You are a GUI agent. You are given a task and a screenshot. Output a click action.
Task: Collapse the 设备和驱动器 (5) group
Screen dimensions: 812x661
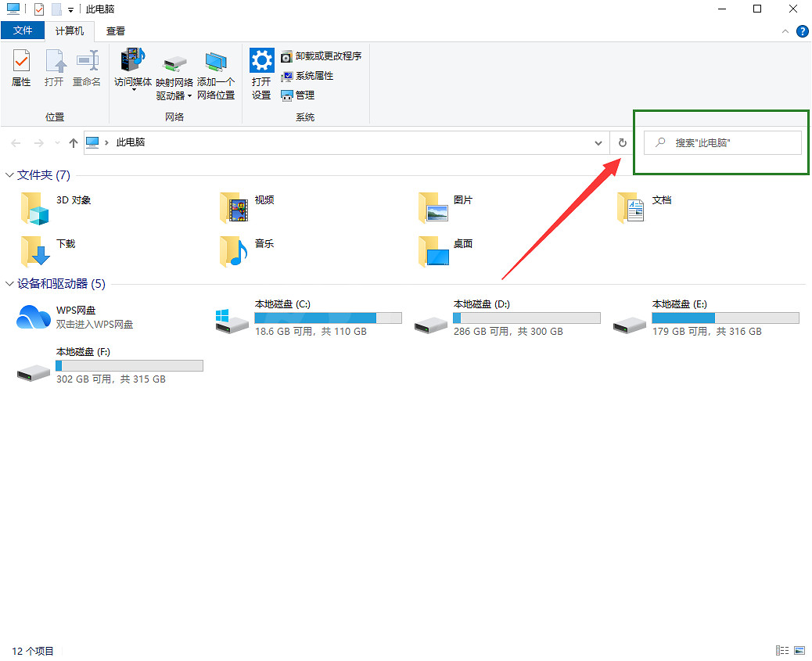(x=9, y=284)
